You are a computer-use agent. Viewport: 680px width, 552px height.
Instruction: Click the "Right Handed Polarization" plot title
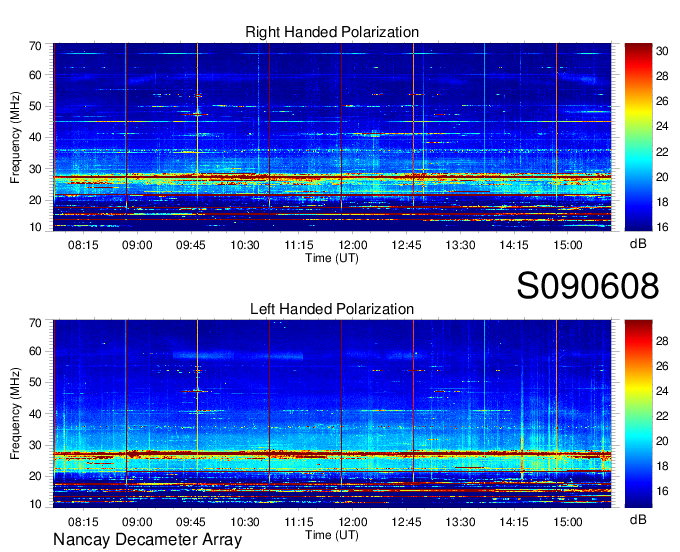point(332,32)
